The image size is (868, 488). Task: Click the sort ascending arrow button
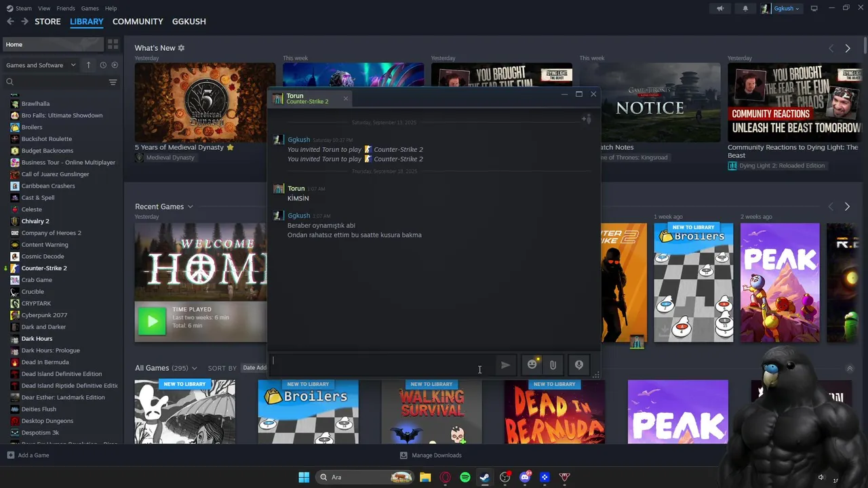click(x=88, y=65)
